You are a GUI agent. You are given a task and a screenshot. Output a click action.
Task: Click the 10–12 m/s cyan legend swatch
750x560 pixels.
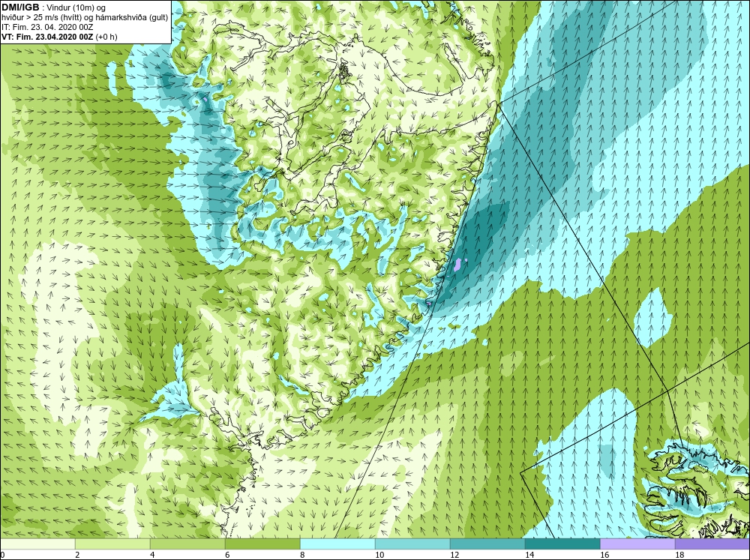[412, 544]
